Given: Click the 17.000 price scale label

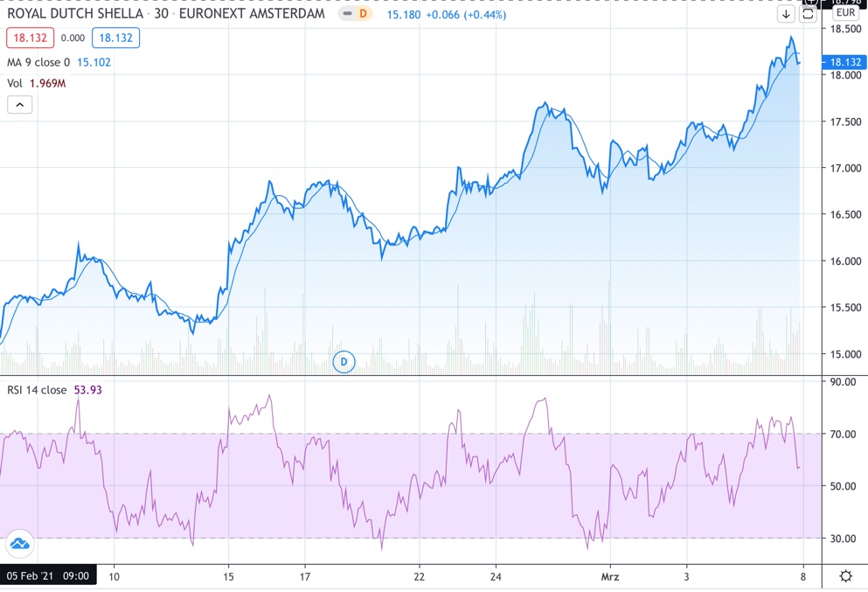Looking at the screenshot, I should click(845, 168).
